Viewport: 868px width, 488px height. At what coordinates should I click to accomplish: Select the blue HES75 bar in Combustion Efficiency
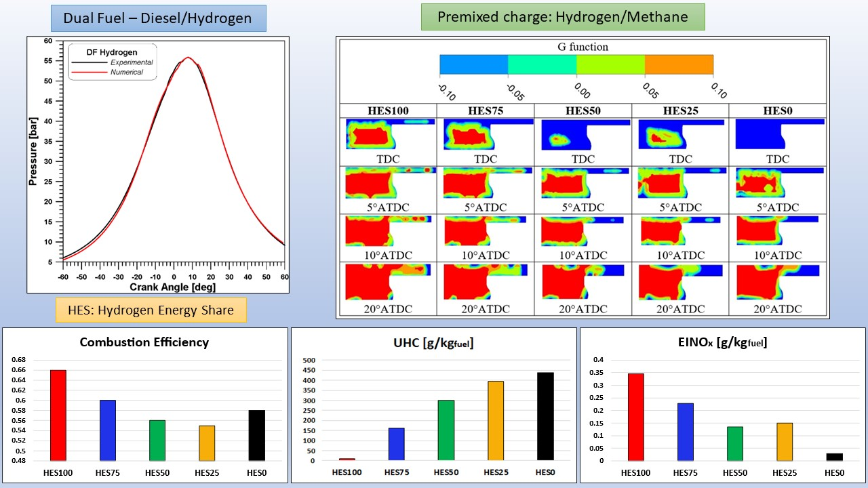[x=108, y=430]
